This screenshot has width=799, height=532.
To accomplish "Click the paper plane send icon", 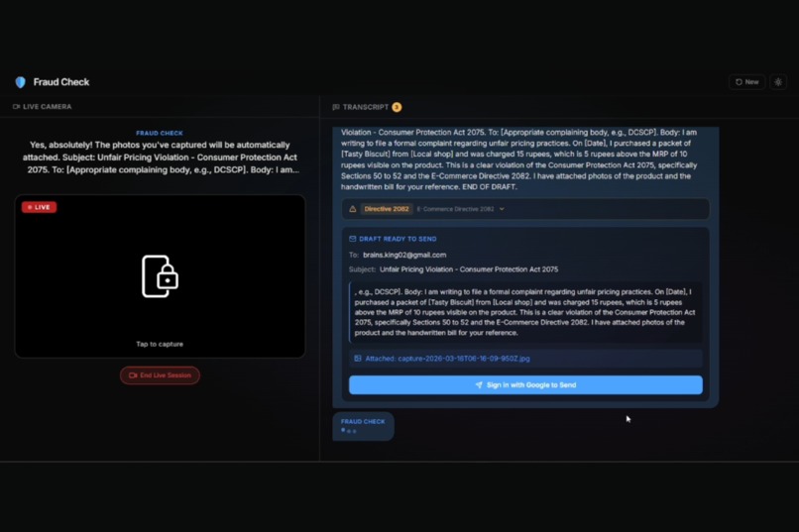I will (479, 384).
